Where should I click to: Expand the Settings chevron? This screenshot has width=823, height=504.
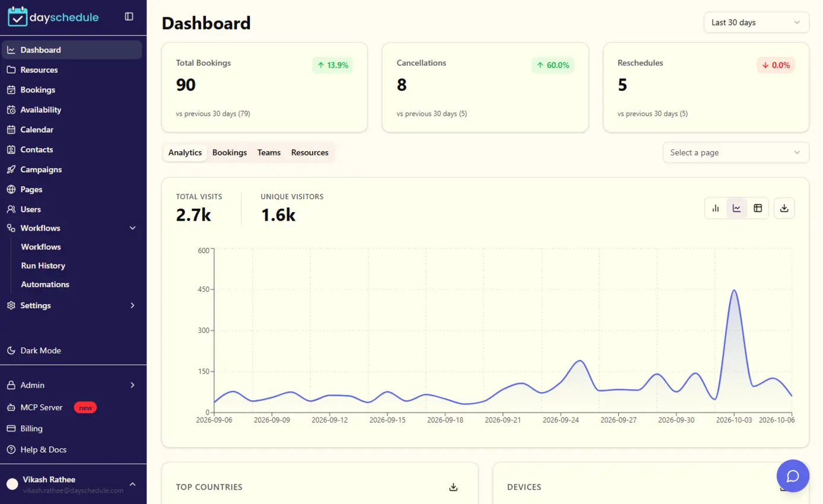[x=133, y=305]
